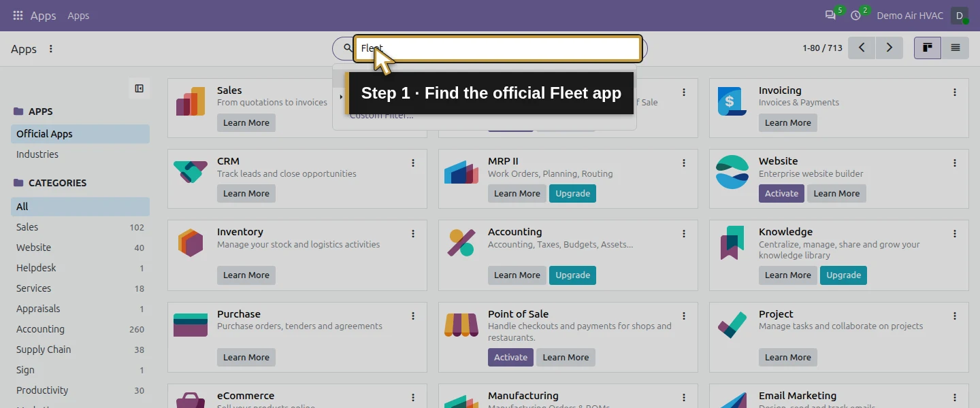Filter by Appraisals category
Screen dimensions: 980x408
coord(80,309)
